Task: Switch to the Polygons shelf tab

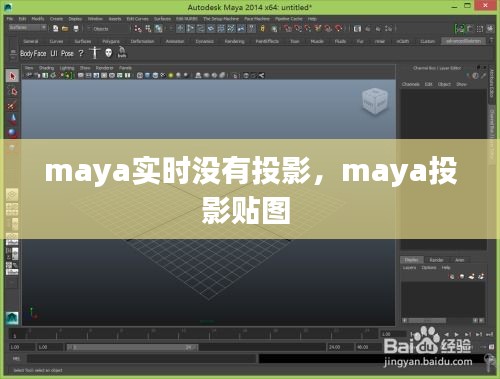Action: (x=111, y=41)
